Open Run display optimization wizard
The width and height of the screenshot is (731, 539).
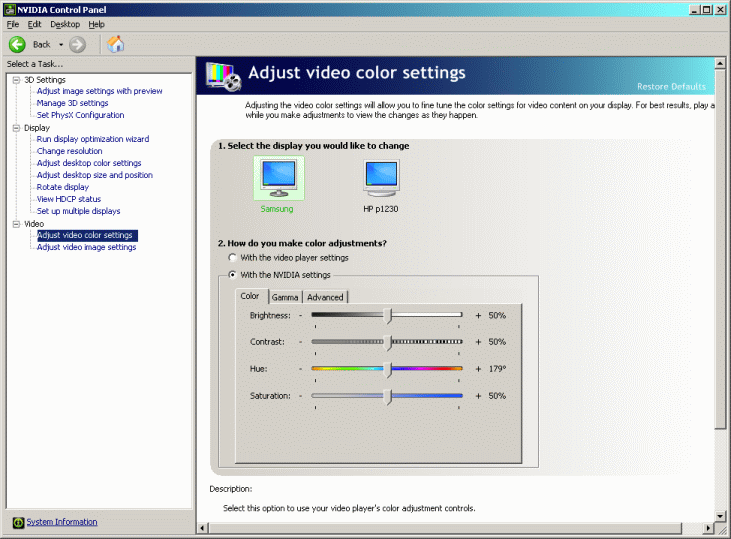point(93,139)
